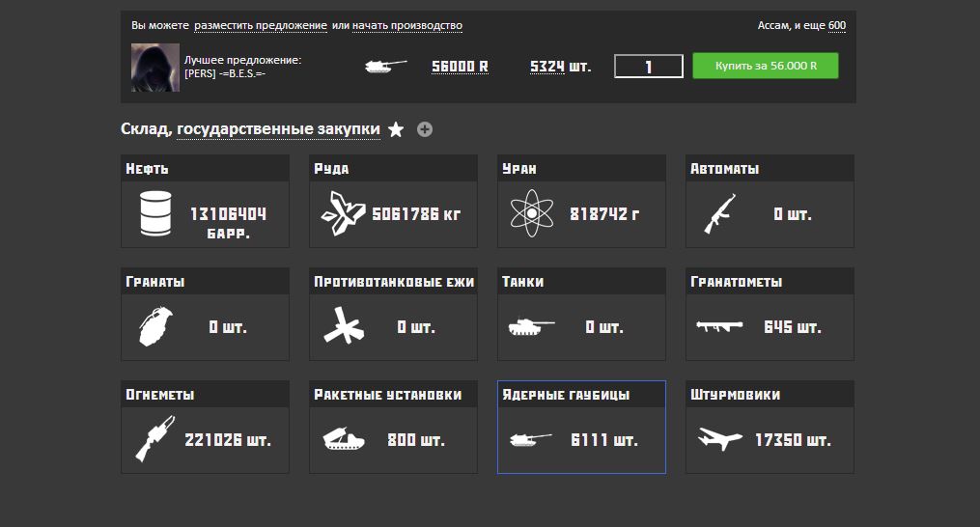Click the seller avatar thumbnail
This screenshot has height=527, width=980.
[x=154, y=67]
